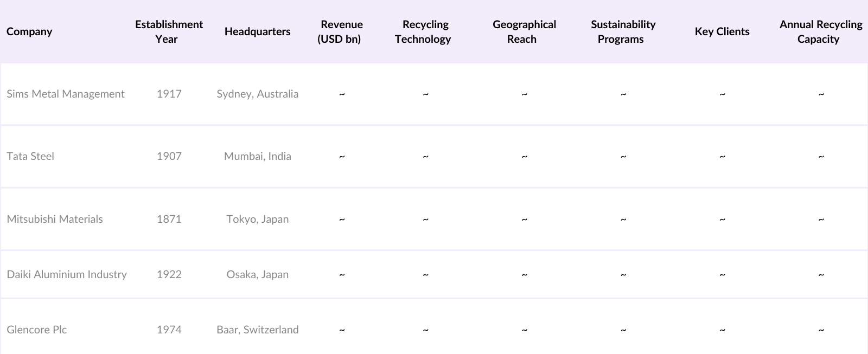Select the Sims Metal Management row name

[66, 94]
